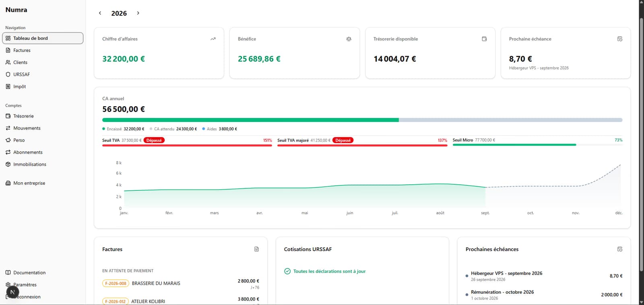Image resolution: width=644 pixels, height=305 pixels.
Task: Click the calendar icon in Prochaine échéance card
Action: coord(620,39)
